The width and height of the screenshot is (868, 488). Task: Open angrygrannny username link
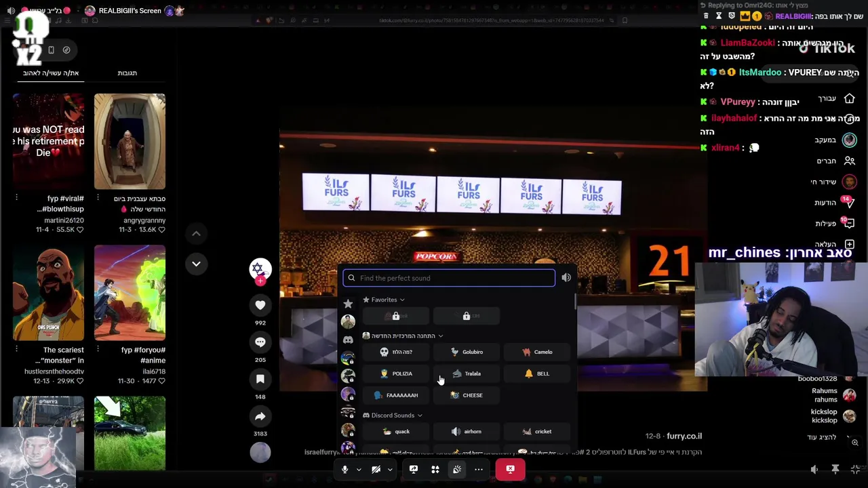pos(144,220)
